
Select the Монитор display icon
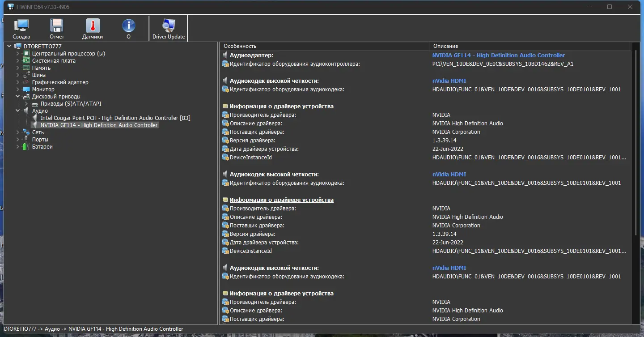pos(26,89)
